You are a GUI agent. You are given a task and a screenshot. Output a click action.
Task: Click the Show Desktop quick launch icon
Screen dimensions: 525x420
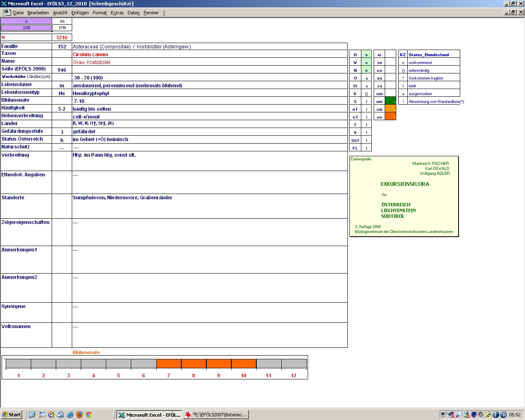[x=41, y=415]
